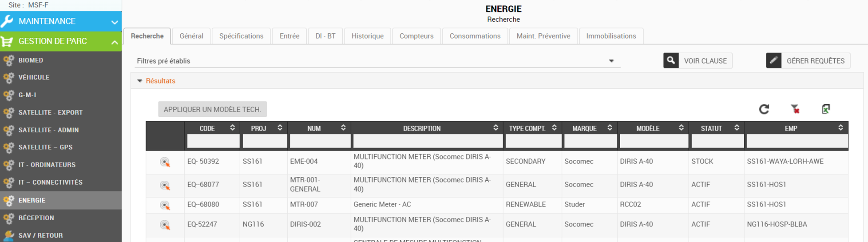Screen dimensions: 868x242
Task: Open the Véhicule gear icon in sidebar
Action: click(x=8, y=78)
